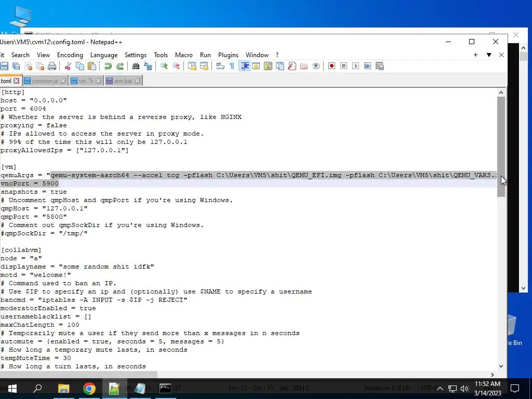
Task: Play back the recorded macro
Action: pyautogui.click(x=355, y=66)
